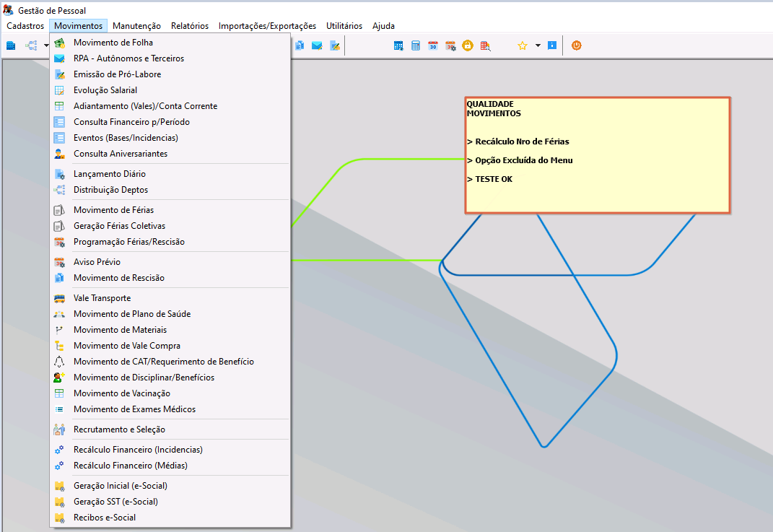
Task: Click the calendar with gear toolbar icon
Action: click(x=450, y=46)
